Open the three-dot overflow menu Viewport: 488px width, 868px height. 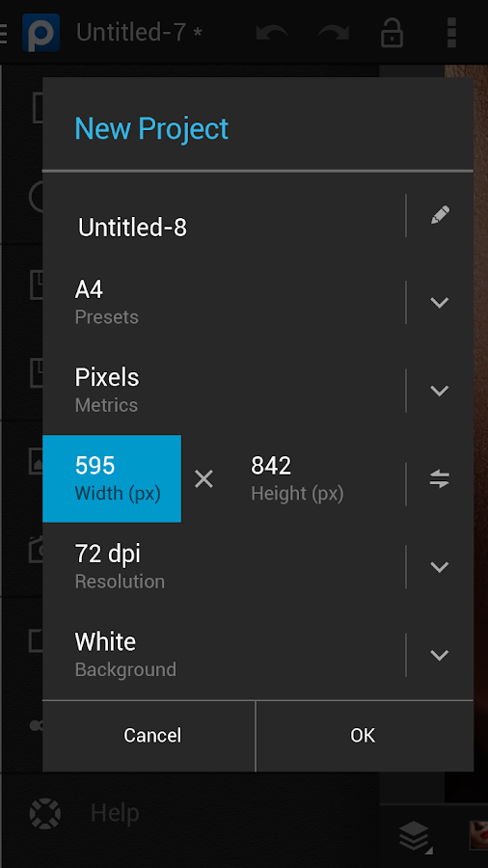click(x=451, y=33)
